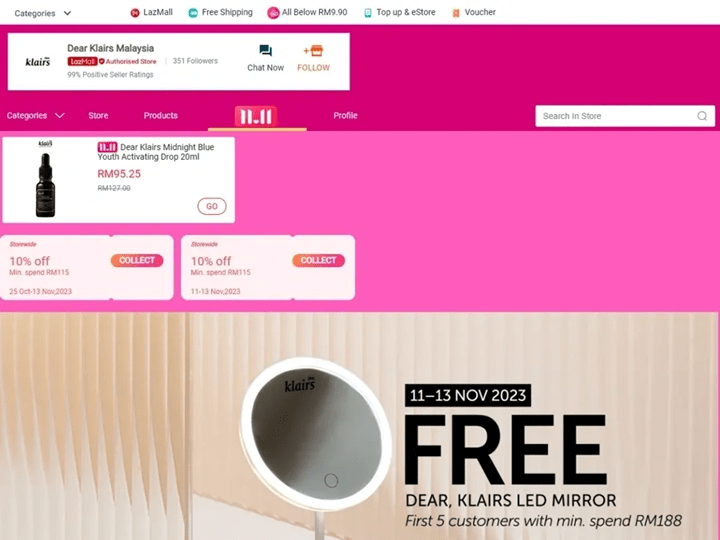The width and height of the screenshot is (720, 540).
Task: Collect the 25 Oct-13 Nov voucher
Action: pyautogui.click(x=137, y=260)
